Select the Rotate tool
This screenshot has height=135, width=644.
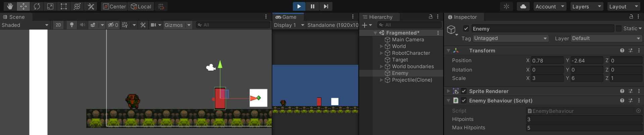(x=37, y=6)
